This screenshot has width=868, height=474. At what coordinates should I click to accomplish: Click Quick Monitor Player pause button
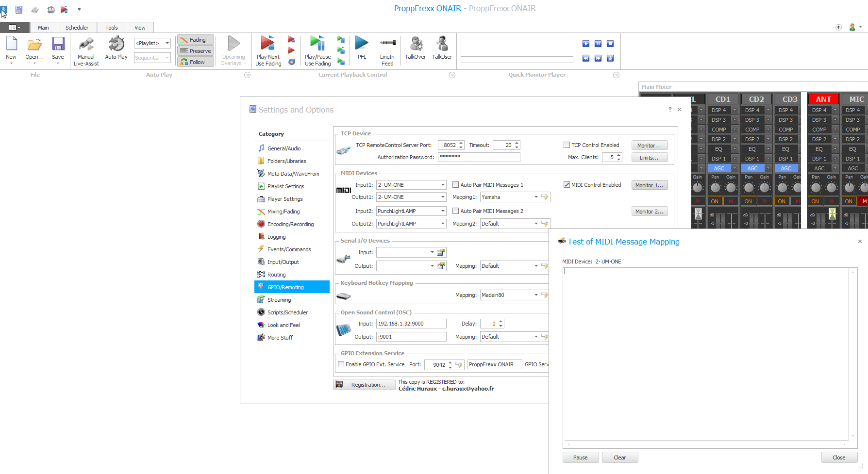pyautogui.click(x=598, y=44)
